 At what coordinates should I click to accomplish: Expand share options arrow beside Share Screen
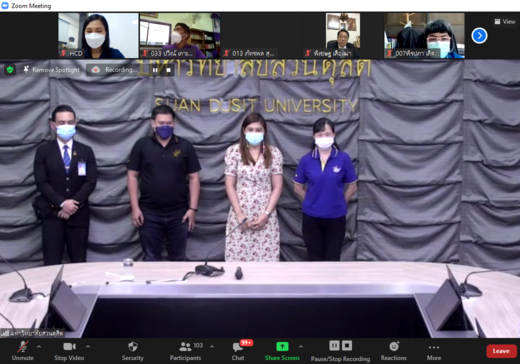click(x=301, y=347)
